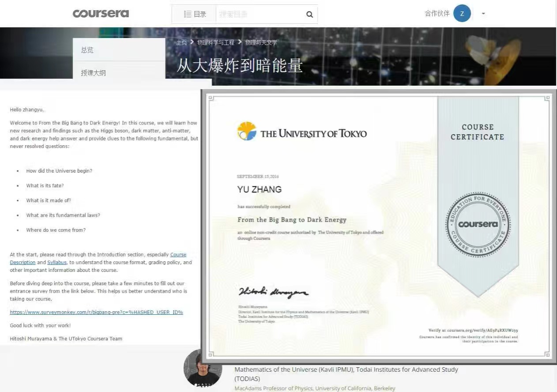Click 'What is it made of?' text
The height and width of the screenshot is (392, 557).
click(x=49, y=200)
